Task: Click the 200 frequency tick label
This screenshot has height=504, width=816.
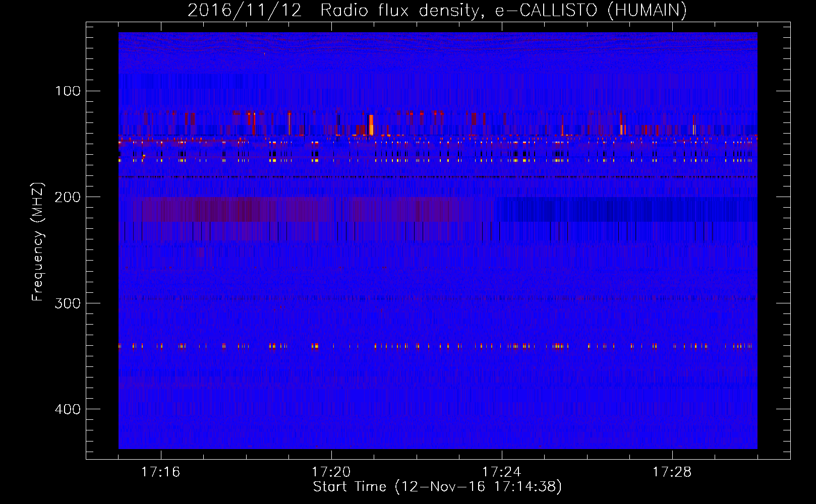Action: click(68, 197)
